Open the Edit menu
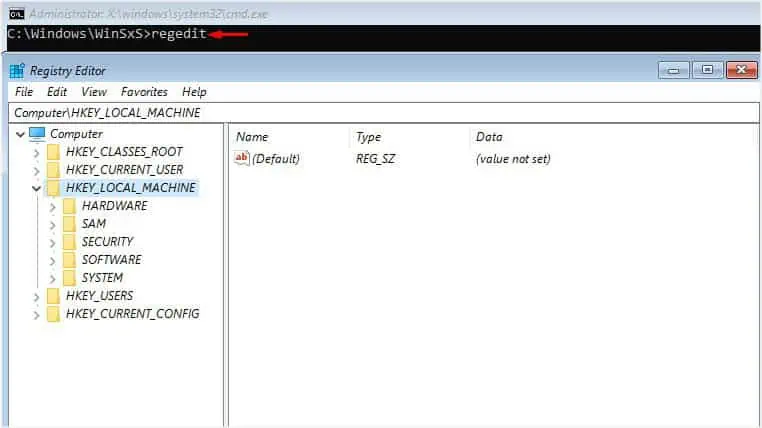762x428 pixels. [x=57, y=92]
